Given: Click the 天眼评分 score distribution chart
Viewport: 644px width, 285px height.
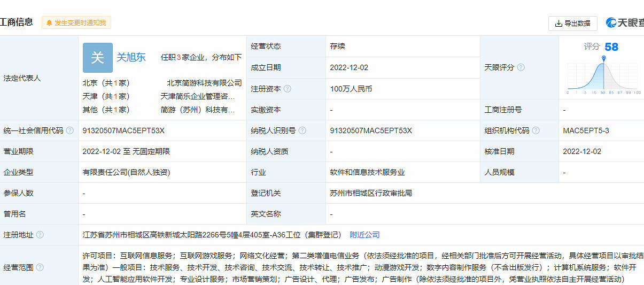Looking at the screenshot, I should click(x=603, y=75).
